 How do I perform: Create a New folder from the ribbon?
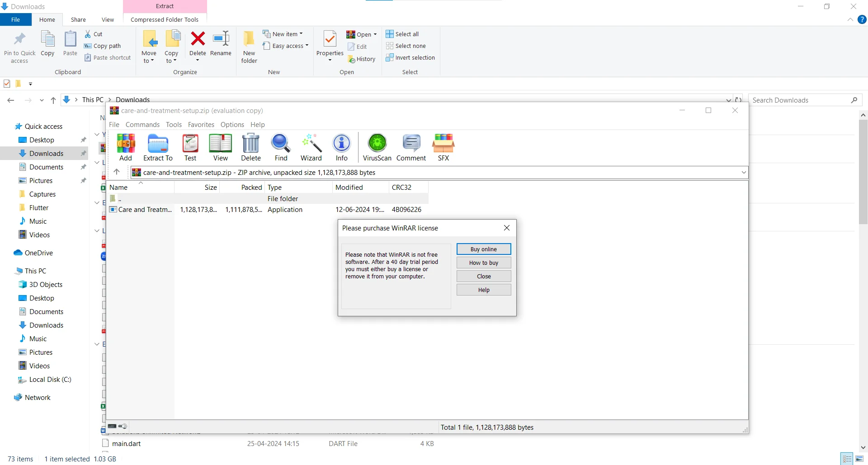point(249,47)
